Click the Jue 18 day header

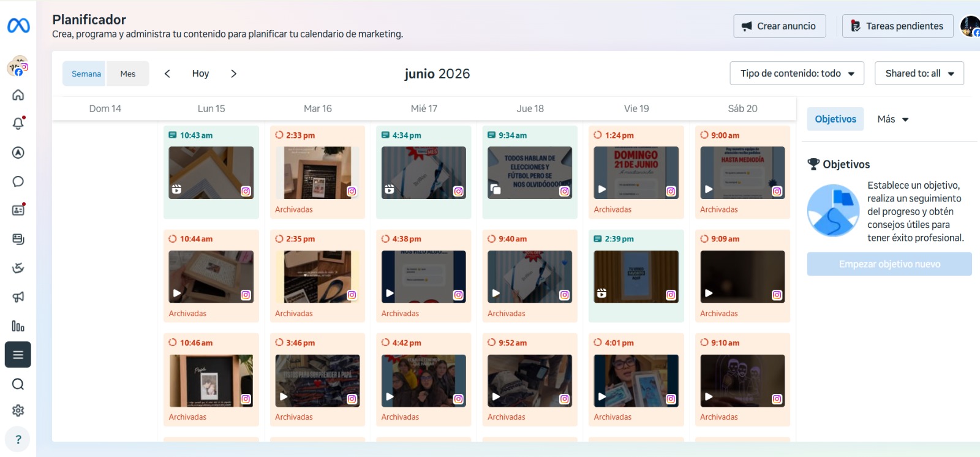530,108
